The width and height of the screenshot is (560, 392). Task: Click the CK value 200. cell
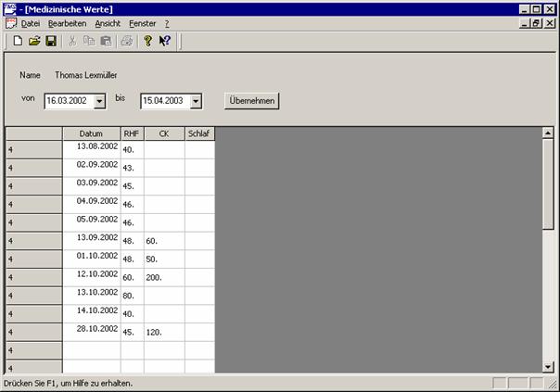pos(164,277)
